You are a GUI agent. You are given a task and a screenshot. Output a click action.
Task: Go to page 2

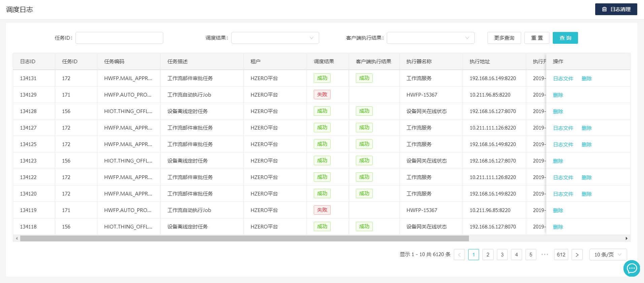[x=488, y=255]
